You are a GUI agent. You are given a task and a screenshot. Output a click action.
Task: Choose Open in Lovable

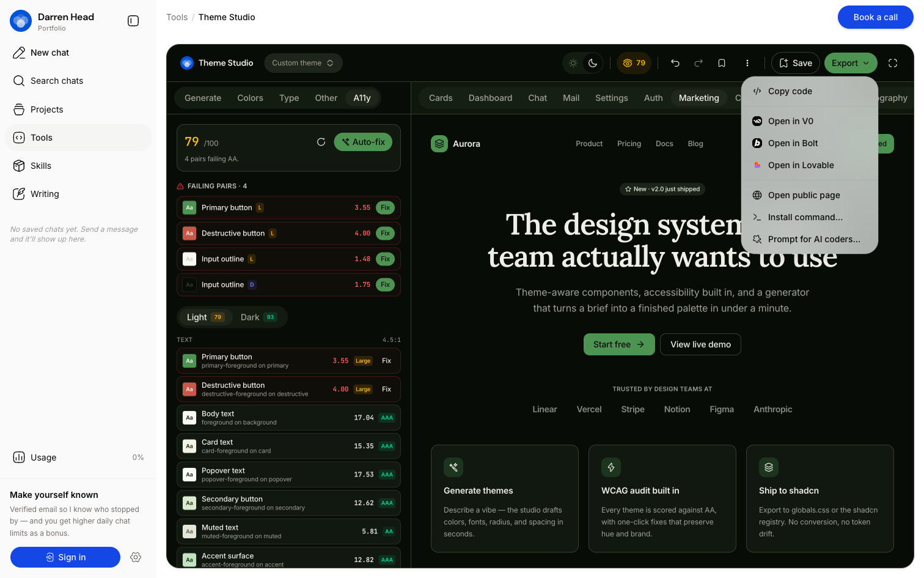coord(810,165)
